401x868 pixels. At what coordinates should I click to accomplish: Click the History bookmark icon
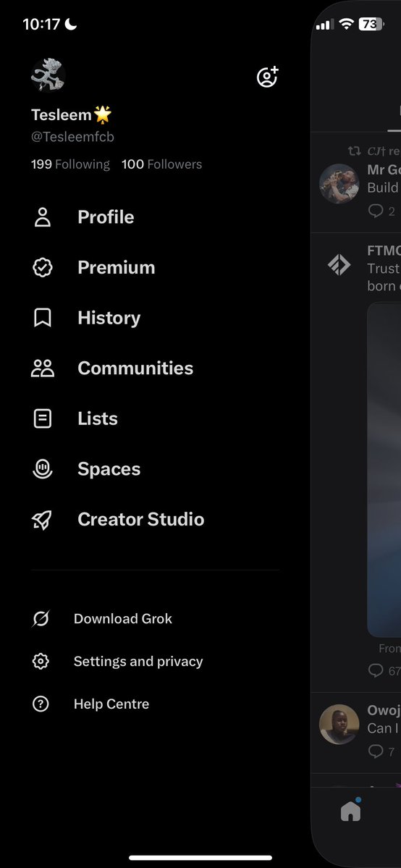43,318
